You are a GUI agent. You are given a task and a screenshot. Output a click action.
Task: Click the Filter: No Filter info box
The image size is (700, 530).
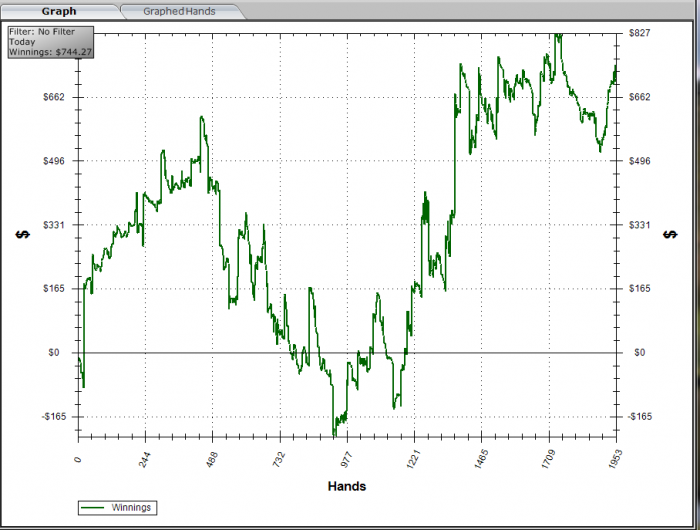coord(51,42)
